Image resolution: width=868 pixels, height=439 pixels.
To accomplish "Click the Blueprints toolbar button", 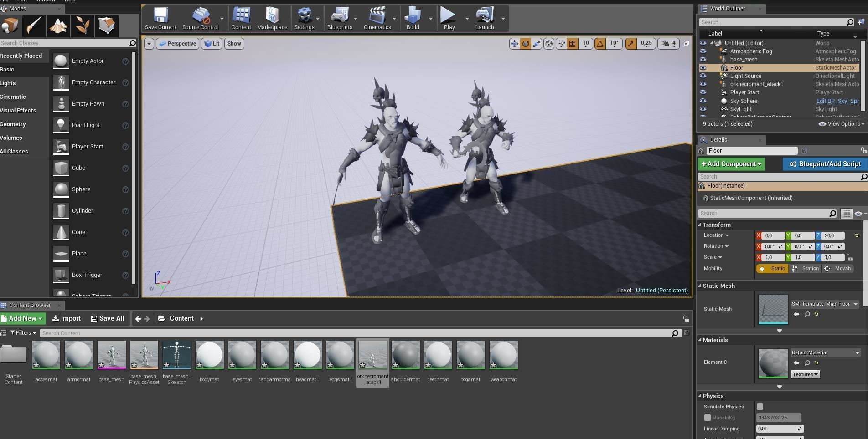I will coord(340,19).
